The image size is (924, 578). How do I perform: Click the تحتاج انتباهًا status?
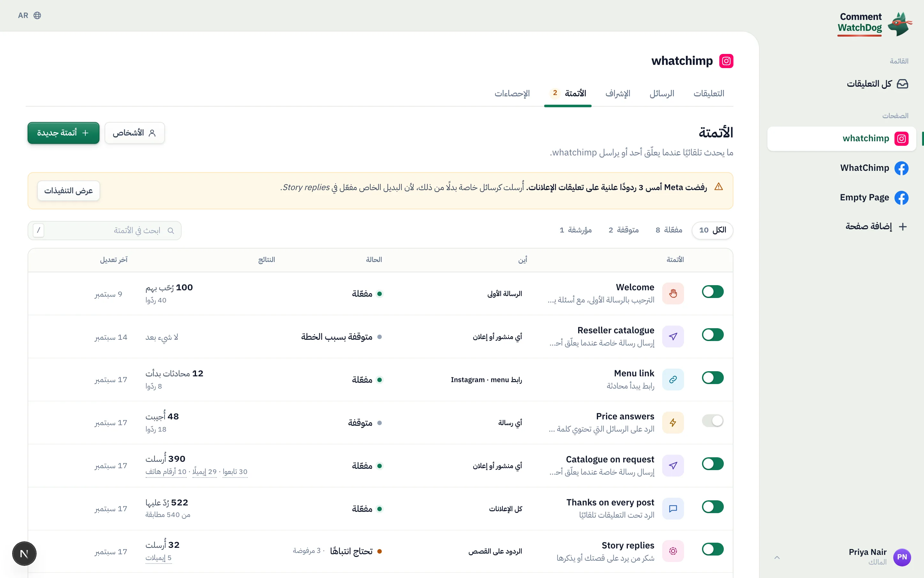[356, 551]
